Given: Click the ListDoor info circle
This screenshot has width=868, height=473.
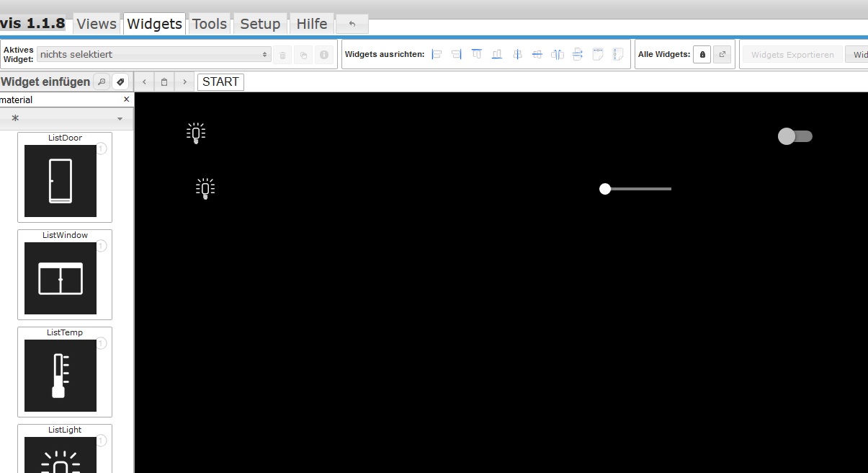Looking at the screenshot, I should click(x=101, y=149).
